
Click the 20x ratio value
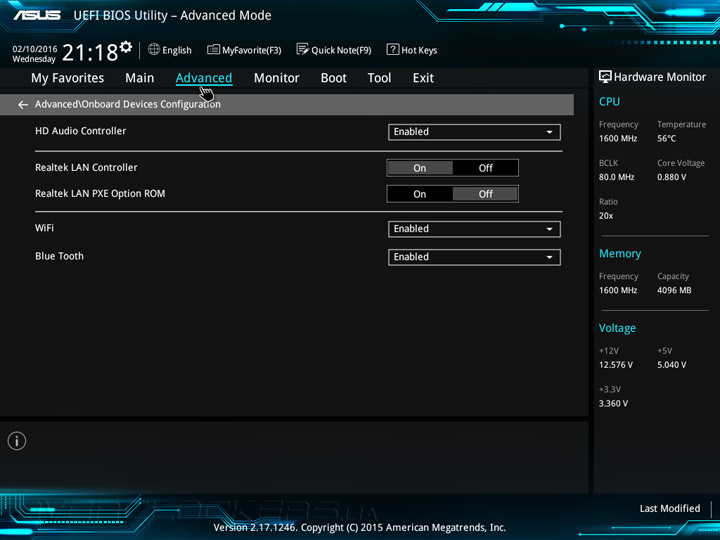(606, 216)
